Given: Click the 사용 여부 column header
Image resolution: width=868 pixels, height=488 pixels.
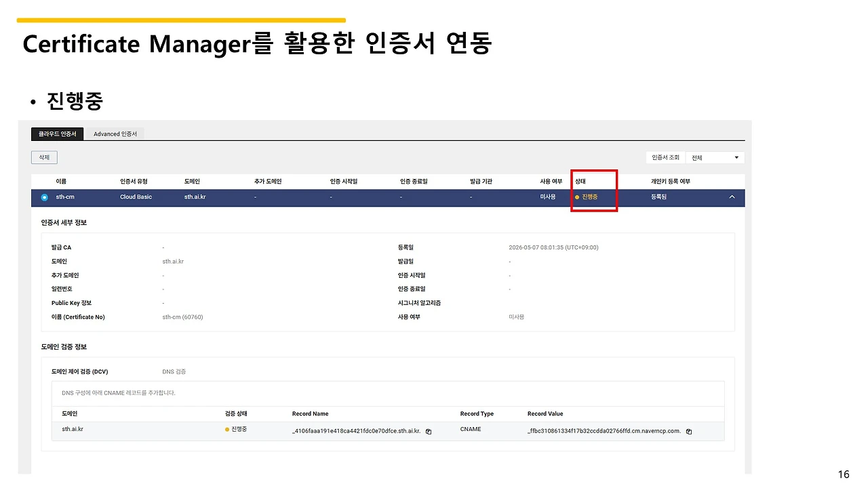Looking at the screenshot, I should pos(551,182).
